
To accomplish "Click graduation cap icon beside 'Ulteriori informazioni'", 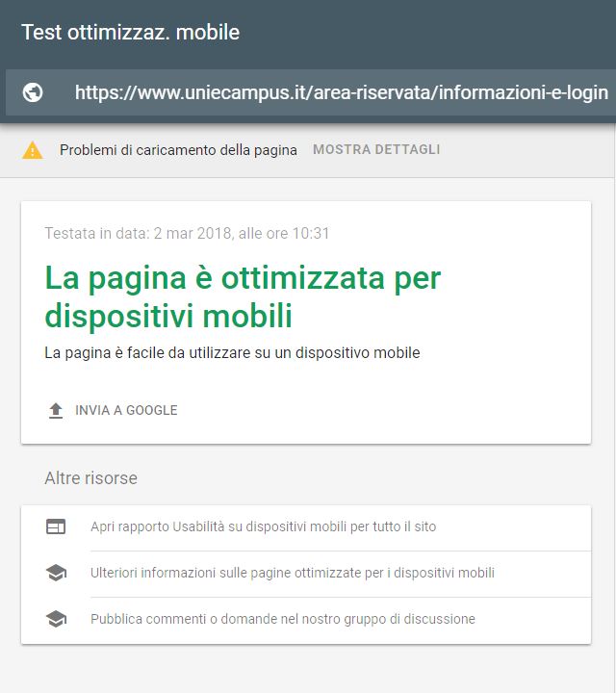I will pos(56,574).
